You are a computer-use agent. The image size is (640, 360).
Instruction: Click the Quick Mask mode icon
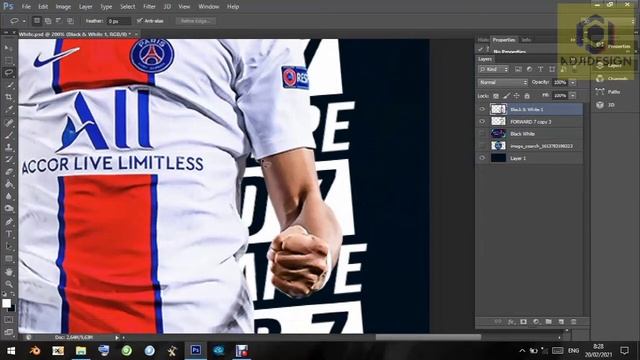pyautogui.click(x=9, y=320)
